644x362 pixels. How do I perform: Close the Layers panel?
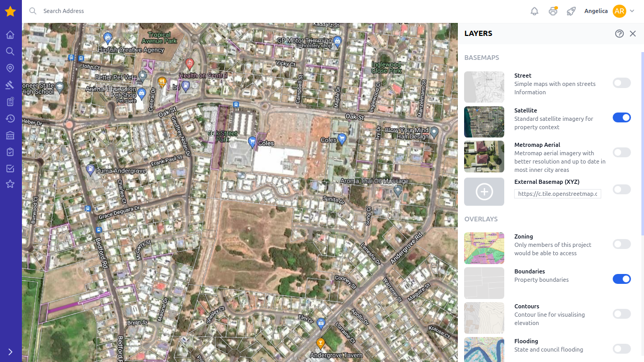633,33
